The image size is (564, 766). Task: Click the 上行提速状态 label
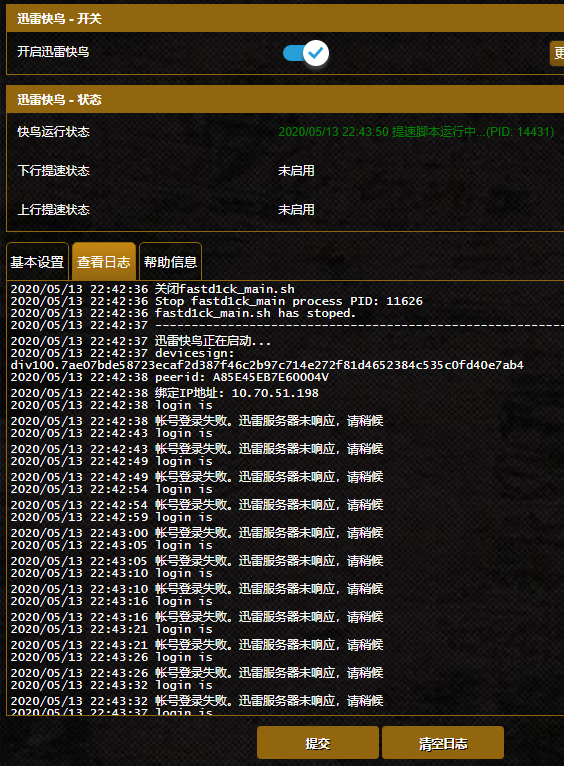(x=53, y=210)
